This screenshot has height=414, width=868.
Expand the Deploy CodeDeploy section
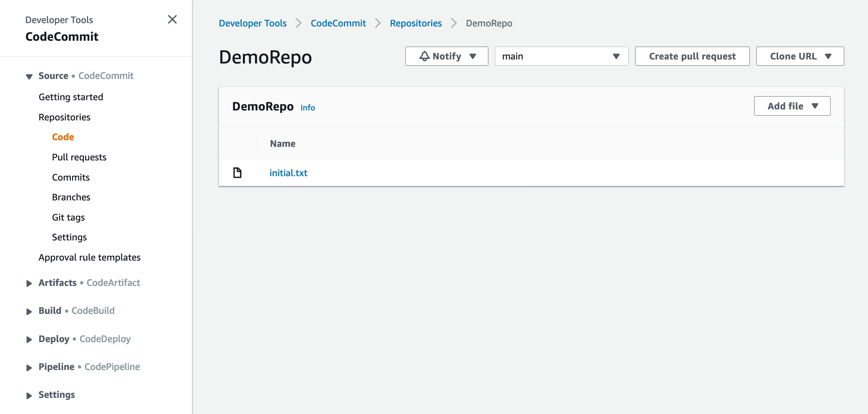(29, 339)
